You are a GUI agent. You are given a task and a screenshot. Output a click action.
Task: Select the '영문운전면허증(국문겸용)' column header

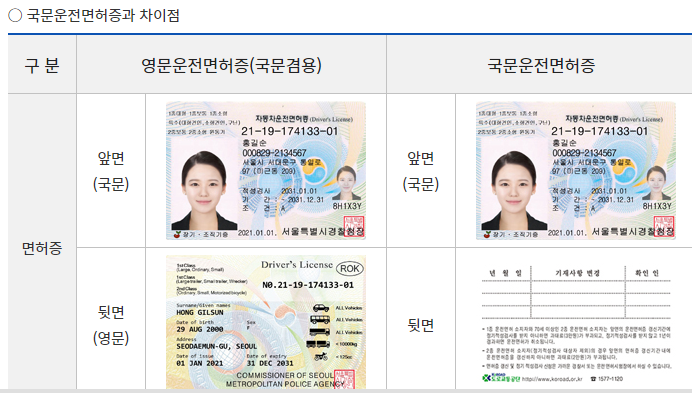pos(231,65)
